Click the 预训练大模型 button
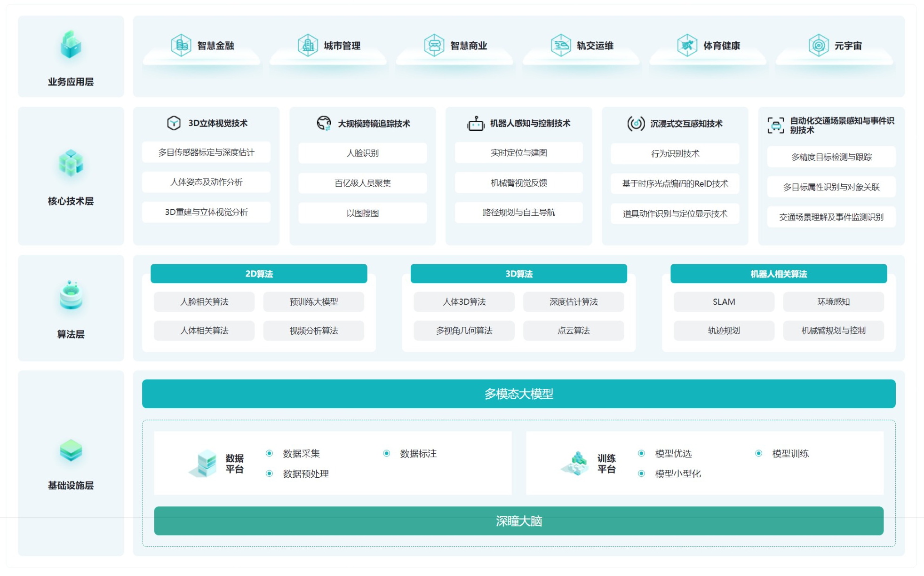This screenshot has width=924, height=576. tap(313, 302)
